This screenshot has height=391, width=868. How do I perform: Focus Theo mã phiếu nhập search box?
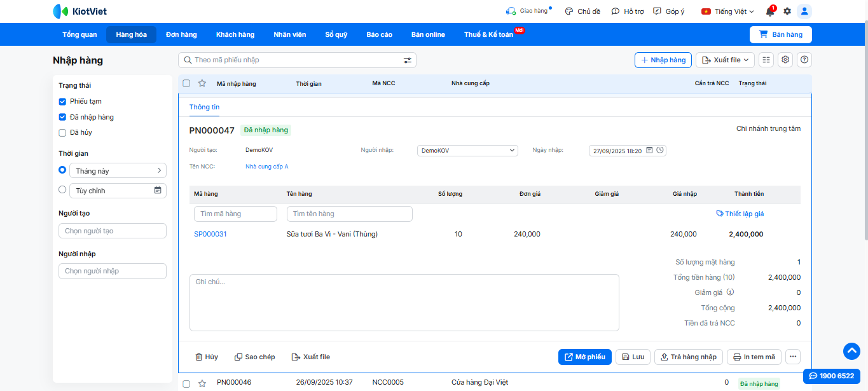pos(297,60)
